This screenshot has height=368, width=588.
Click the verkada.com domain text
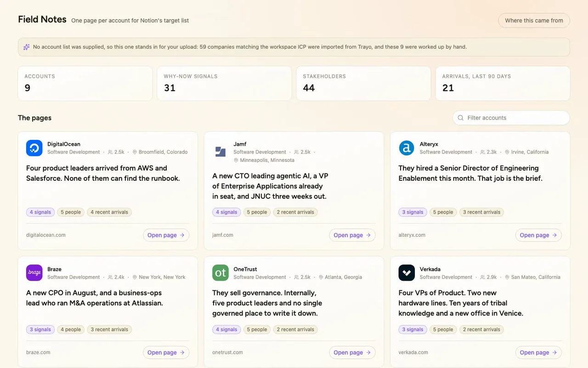pyautogui.click(x=413, y=352)
